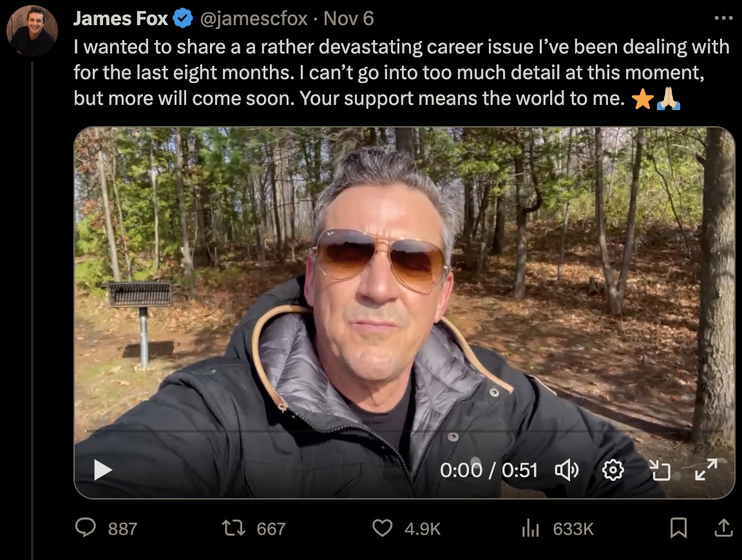
Task: Click the reply speech bubble icon
Action: pos(85,528)
